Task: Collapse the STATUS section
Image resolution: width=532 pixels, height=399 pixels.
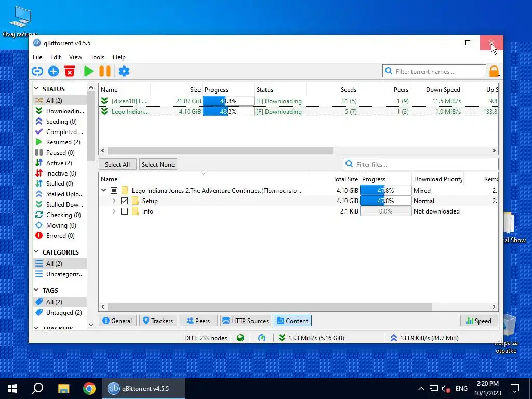Action: [36, 89]
